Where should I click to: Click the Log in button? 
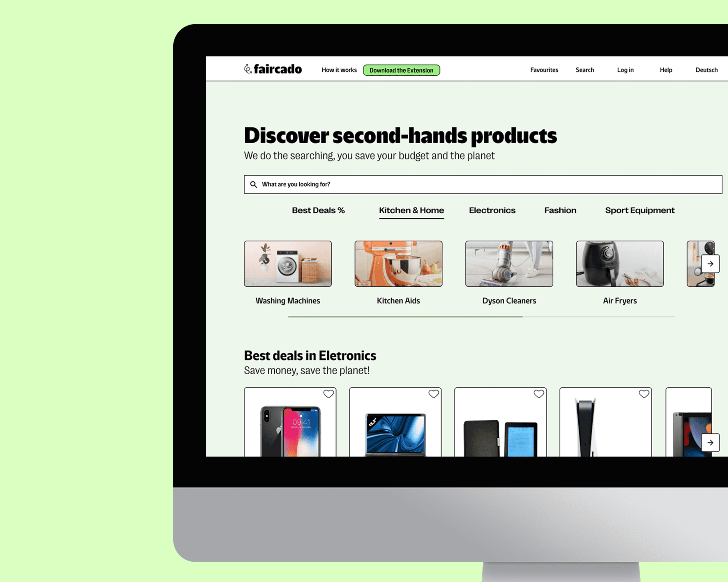[x=626, y=70]
